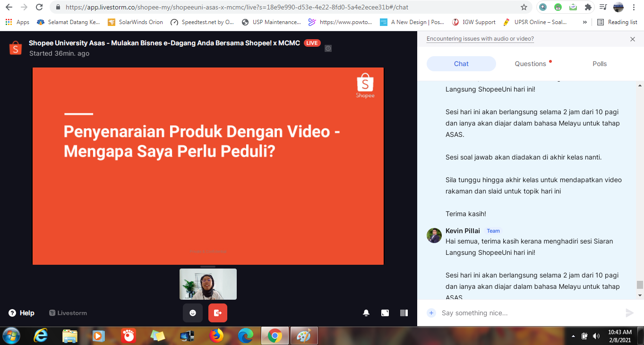The width and height of the screenshot is (644, 345).
Task: Leave the webinar using the red exit button
Action: click(218, 313)
